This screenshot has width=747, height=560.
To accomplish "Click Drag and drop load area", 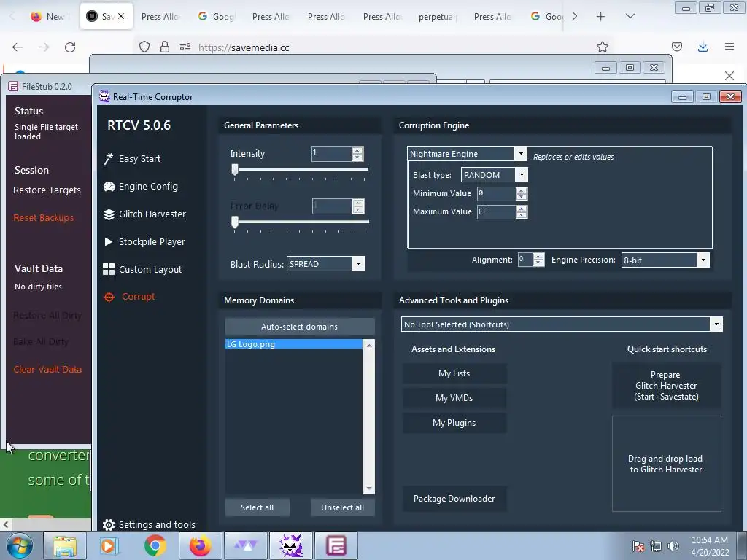I will tap(666, 464).
